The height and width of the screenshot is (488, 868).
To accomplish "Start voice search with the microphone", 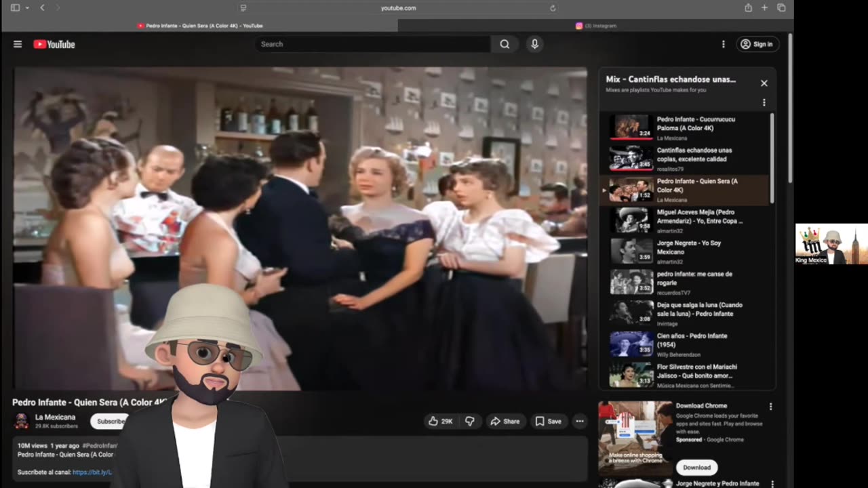I will pyautogui.click(x=534, y=44).
